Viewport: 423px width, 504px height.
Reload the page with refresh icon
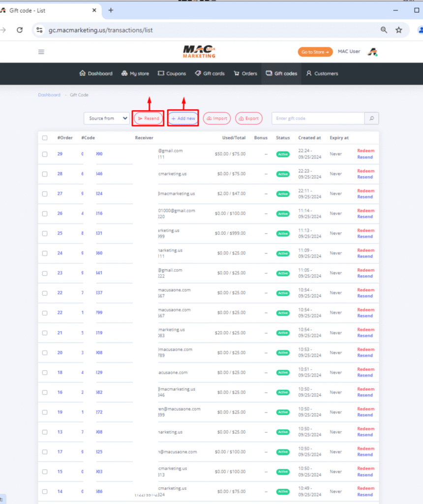coord(20,30)
